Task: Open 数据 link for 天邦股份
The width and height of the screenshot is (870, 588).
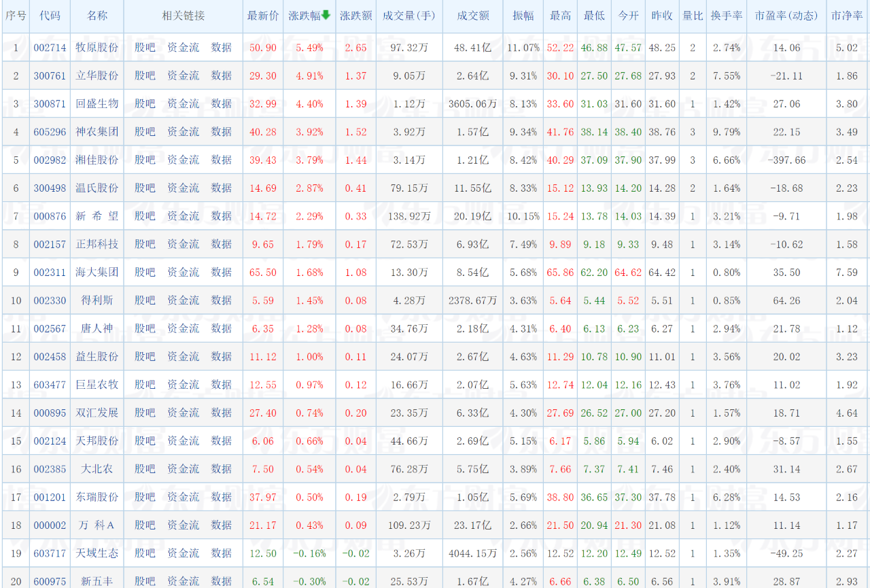Action: (x=222, y=440)
